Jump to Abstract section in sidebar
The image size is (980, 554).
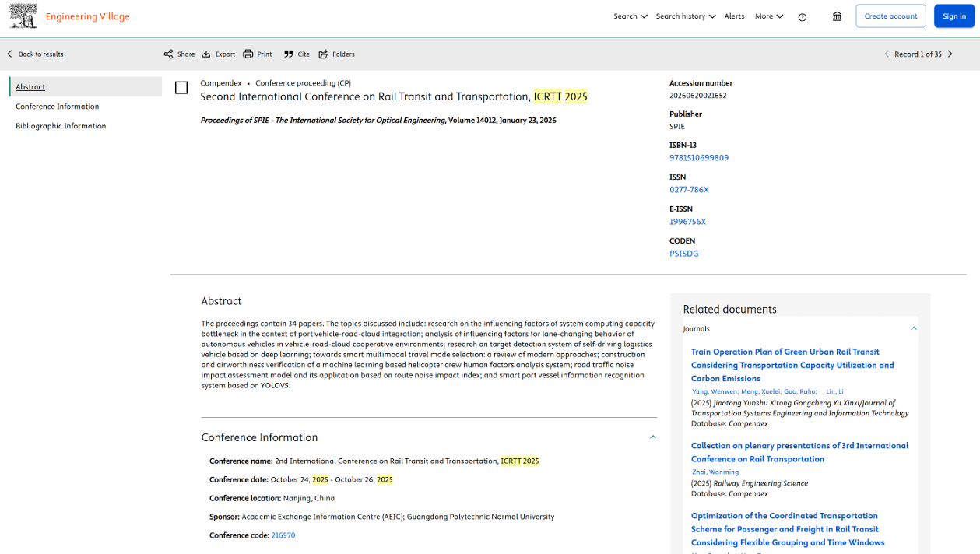click(30, 87)
